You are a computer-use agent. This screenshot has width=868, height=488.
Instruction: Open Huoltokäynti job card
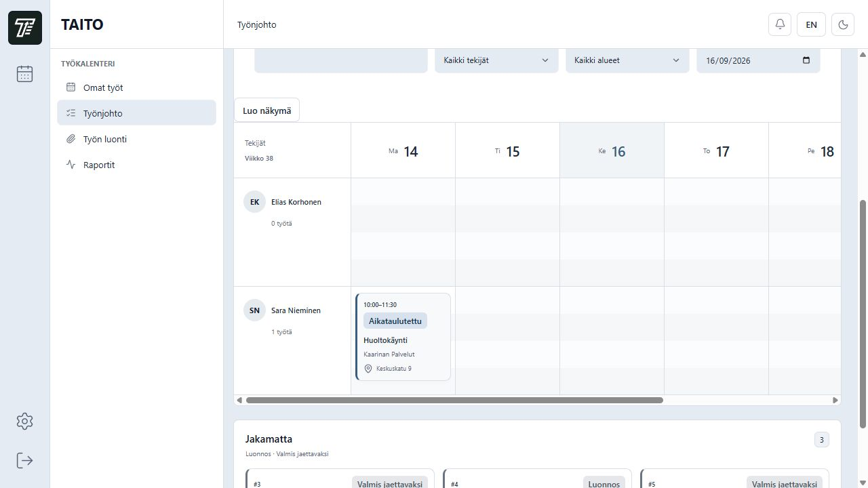point(403,337)
